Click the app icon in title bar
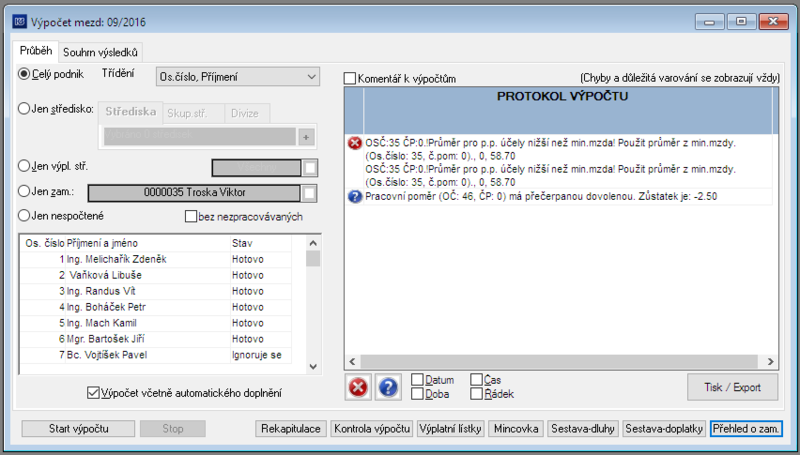The image size is (800, 455). pyautogui.click(x=19, y=22)
